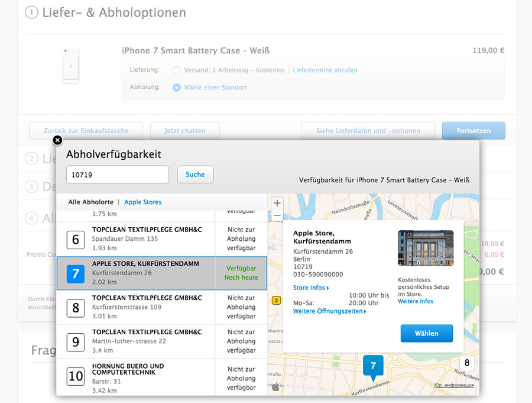This screenshot has width=532, height=403.
Task: Click map pin number 8
Action: click(x=467, y=363)
